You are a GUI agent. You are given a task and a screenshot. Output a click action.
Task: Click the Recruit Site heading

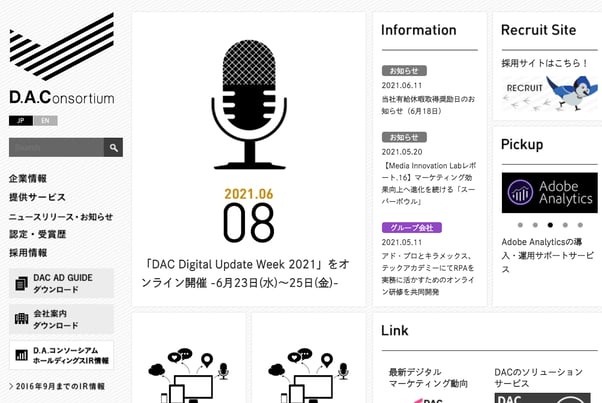tap(539, 30)
